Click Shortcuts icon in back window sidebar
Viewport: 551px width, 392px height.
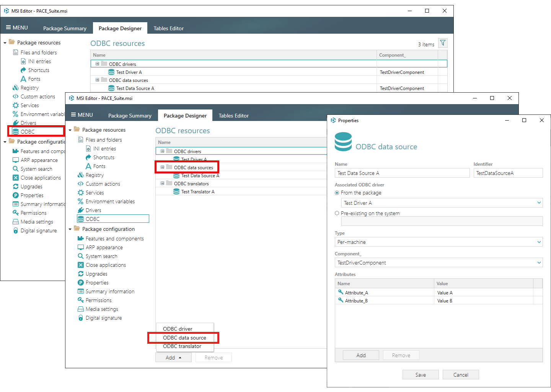(23, 70)
